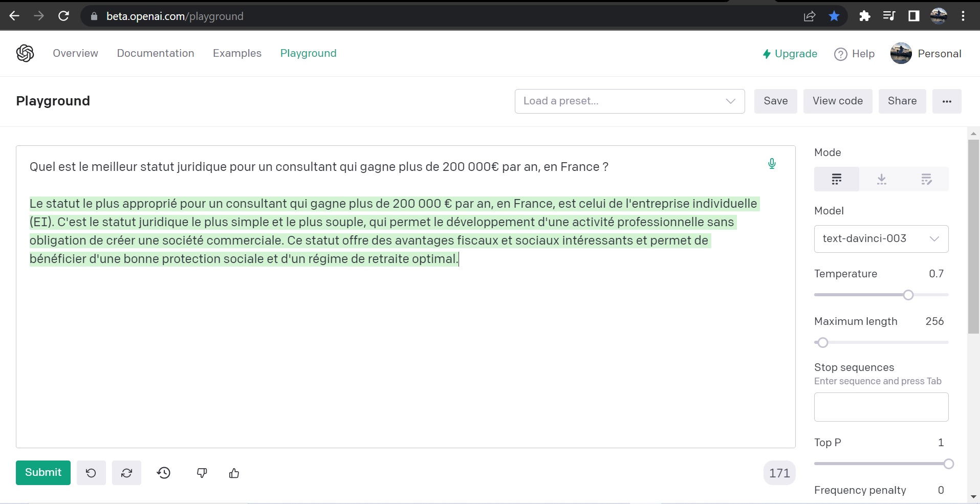Click the Upgrade link

coord(790,54)
